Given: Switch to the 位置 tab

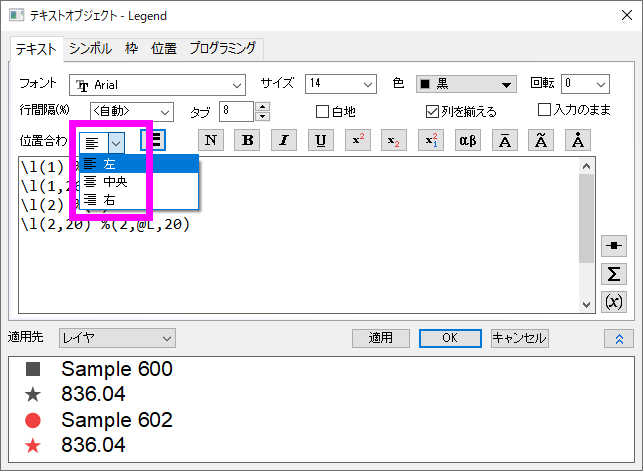Looking at the screenshot, I should (x=164, y=48).
